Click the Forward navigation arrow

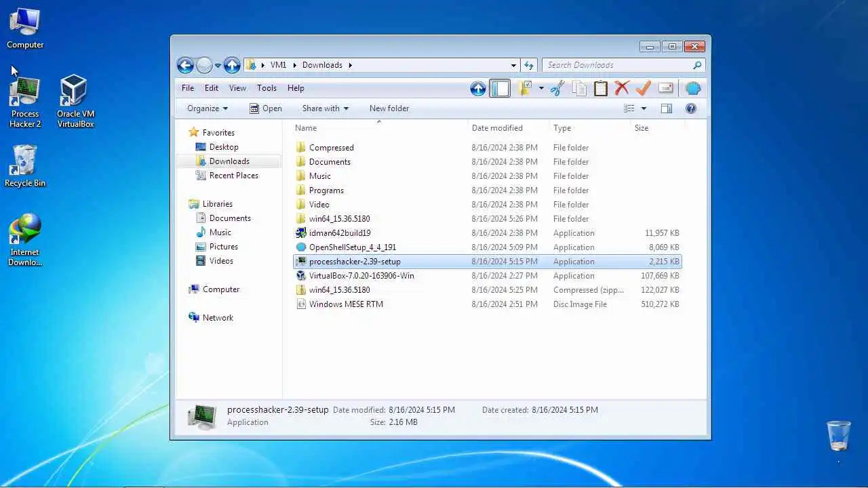(204, 65)
